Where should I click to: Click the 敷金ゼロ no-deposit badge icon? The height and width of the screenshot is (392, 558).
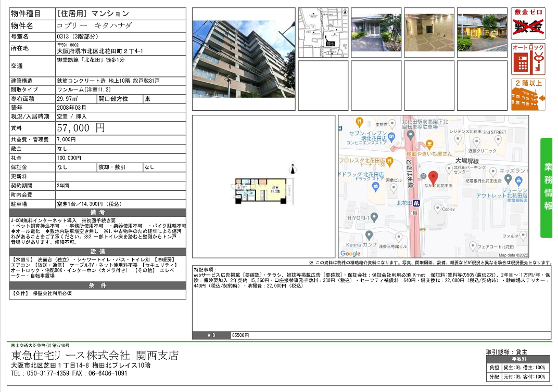[x=528, y=23]
